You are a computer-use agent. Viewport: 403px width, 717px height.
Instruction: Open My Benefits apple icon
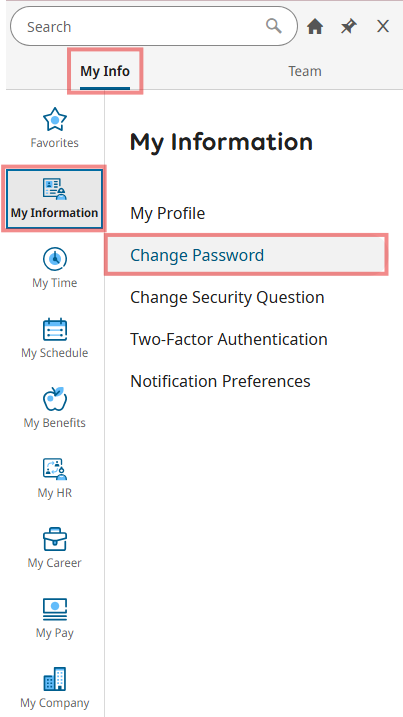tap(55, 399)
